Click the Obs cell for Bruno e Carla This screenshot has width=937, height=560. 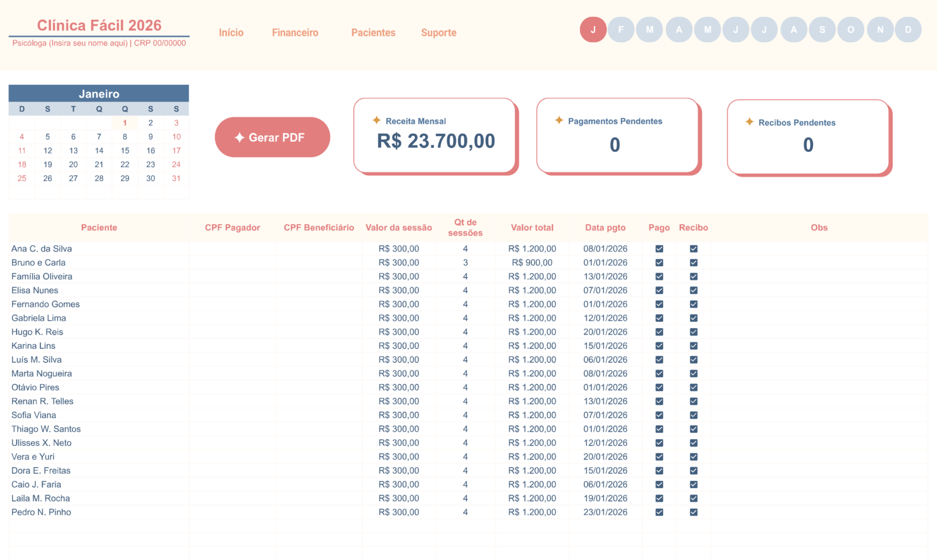pos(819,263)
